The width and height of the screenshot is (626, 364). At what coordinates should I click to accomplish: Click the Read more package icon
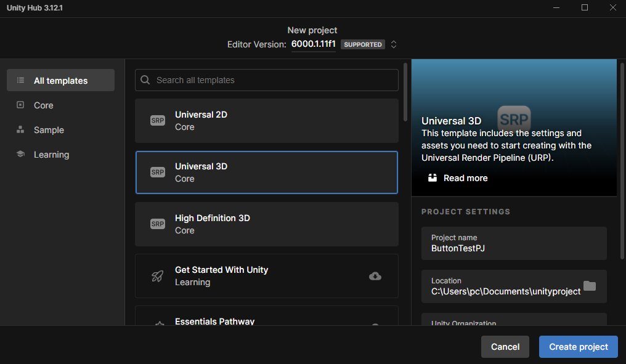(x=433, y=177)
